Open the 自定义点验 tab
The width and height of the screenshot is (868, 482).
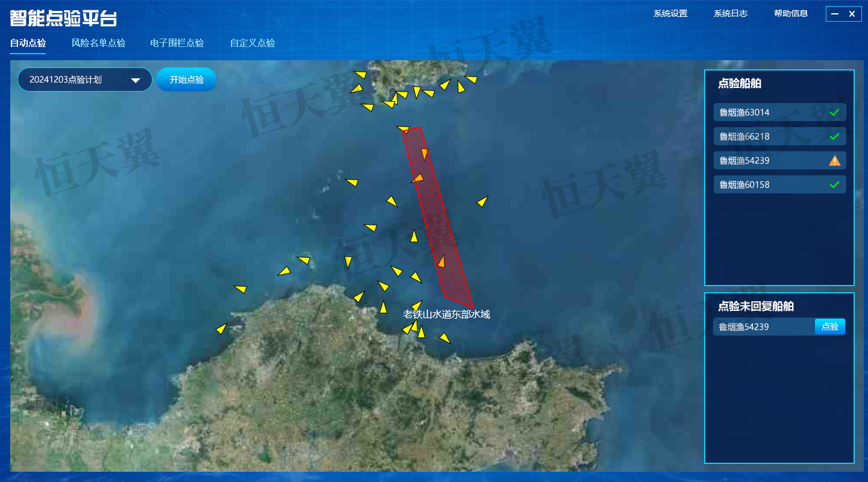pyautogui.click(x=252, y=43)
